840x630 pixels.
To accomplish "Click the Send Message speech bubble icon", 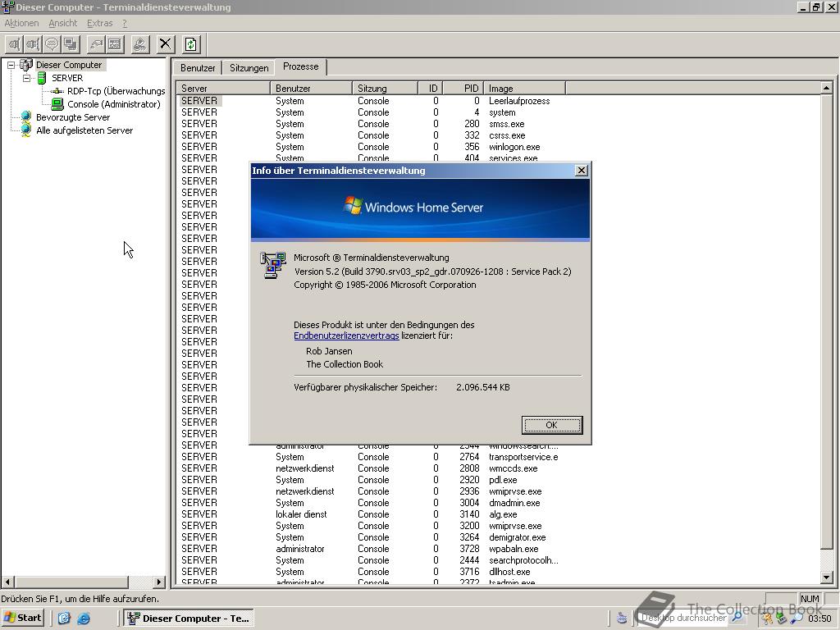I will point(52,44).
